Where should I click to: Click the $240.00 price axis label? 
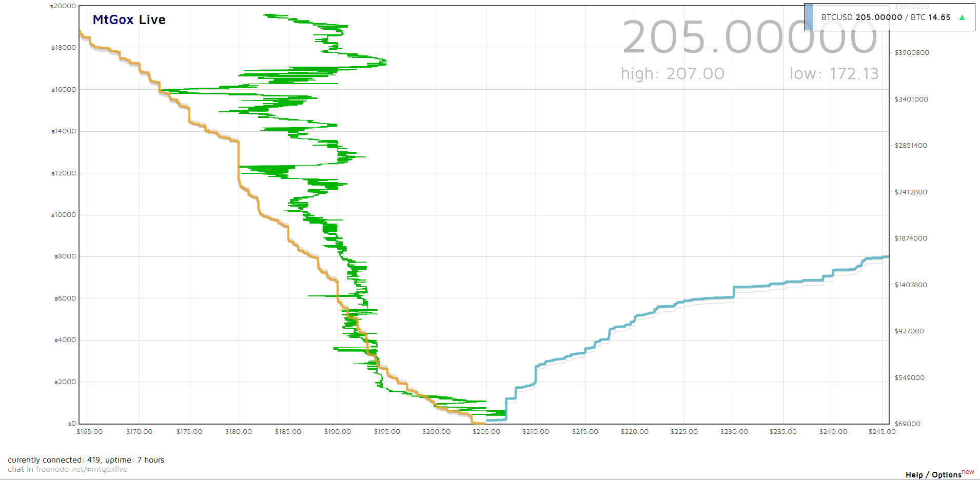point(833,432)
